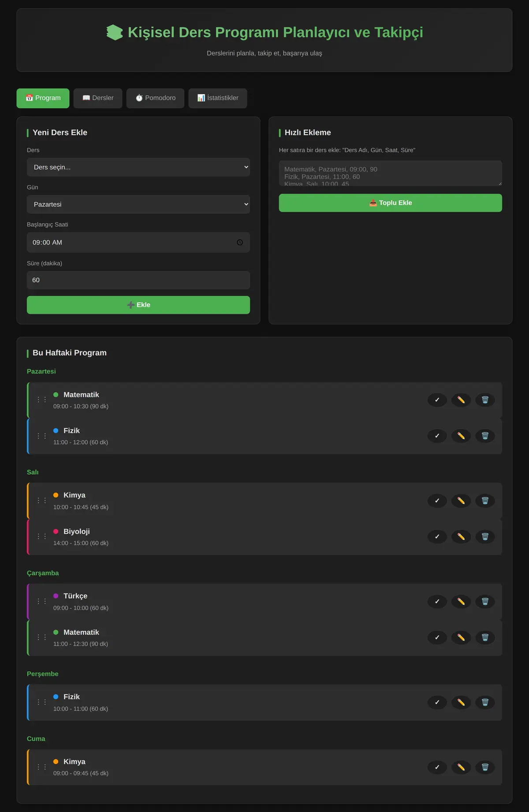Edit the Kimya 09:00 - 09:45 lesson
Viewport: 529px width, 812px height.
click(x=461, y=767)
